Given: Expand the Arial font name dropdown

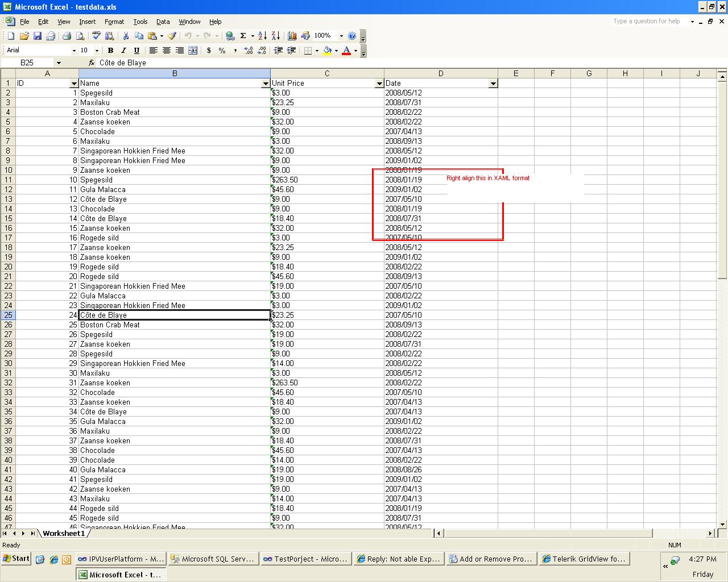Looking at the screenshot, I should coord(74,51).
